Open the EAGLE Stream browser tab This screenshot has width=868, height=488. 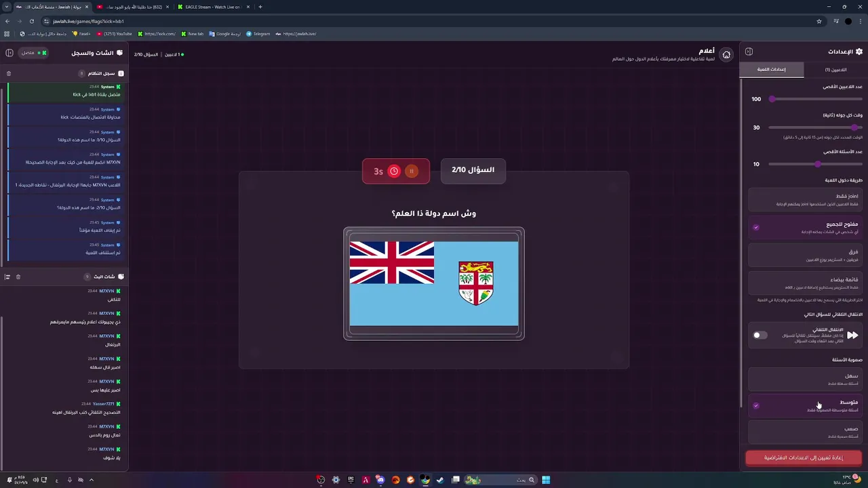coord(213,7)
